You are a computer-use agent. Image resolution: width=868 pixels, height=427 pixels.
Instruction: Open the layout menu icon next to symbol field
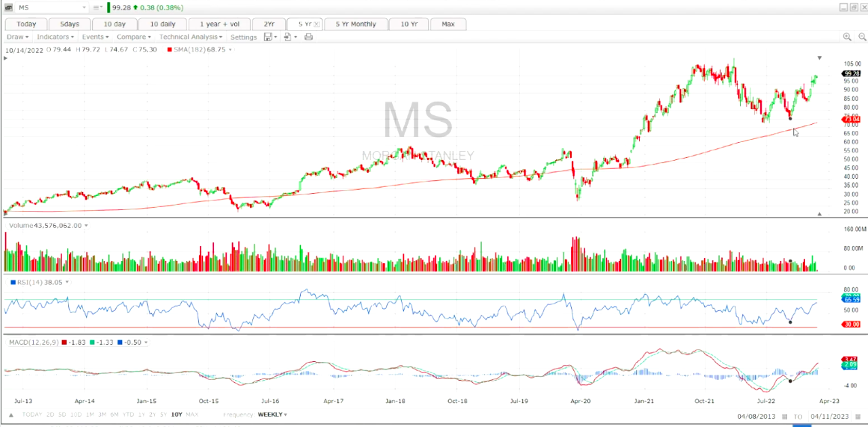(x=97, y=7)
